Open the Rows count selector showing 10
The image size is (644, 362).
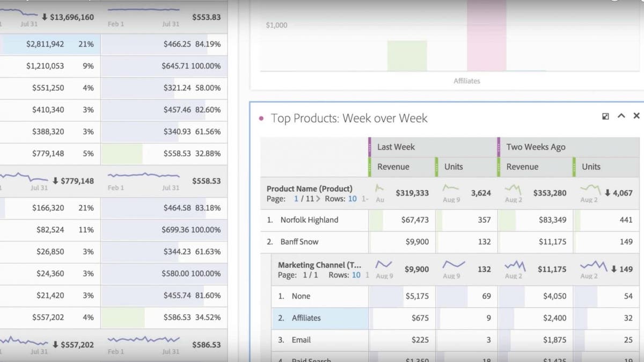(353, 199)
